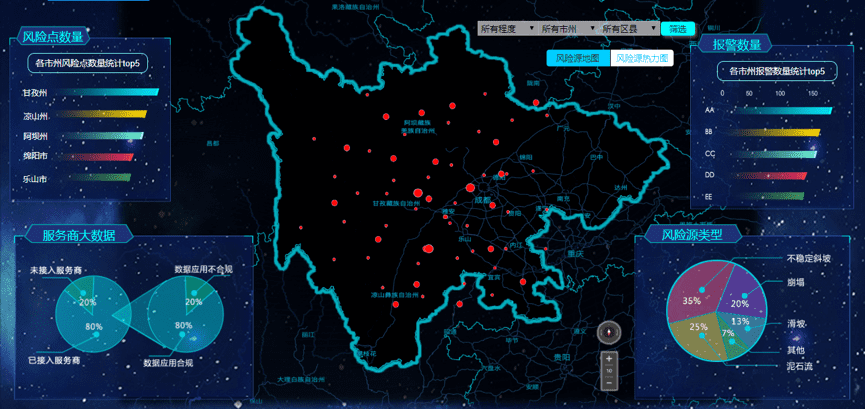Open the 所有市州 dropdown
Image resolution: width=865 pixels, height=409 pixels.
567,28
